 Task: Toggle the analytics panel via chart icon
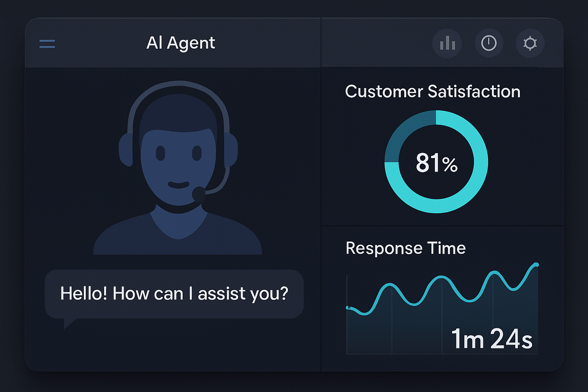tap(447, 43)
